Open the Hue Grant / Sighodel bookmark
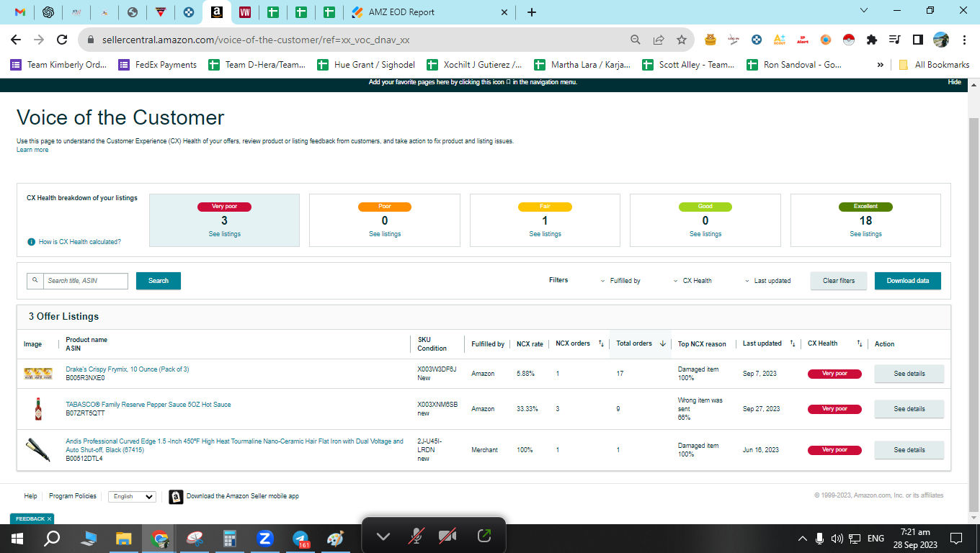 pyautogui.click(x=366, y=65)
